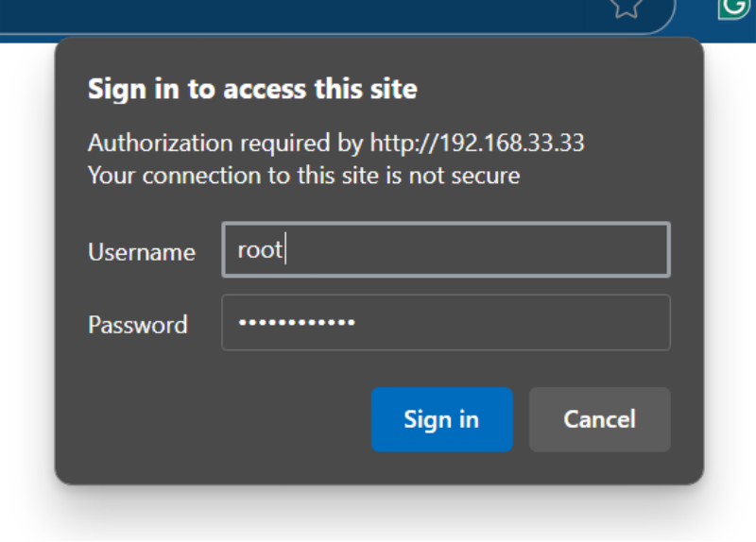Screen dimensions: 756x542
Task: Click the 192.168.33.33 address text
Action: pos(511,144)
